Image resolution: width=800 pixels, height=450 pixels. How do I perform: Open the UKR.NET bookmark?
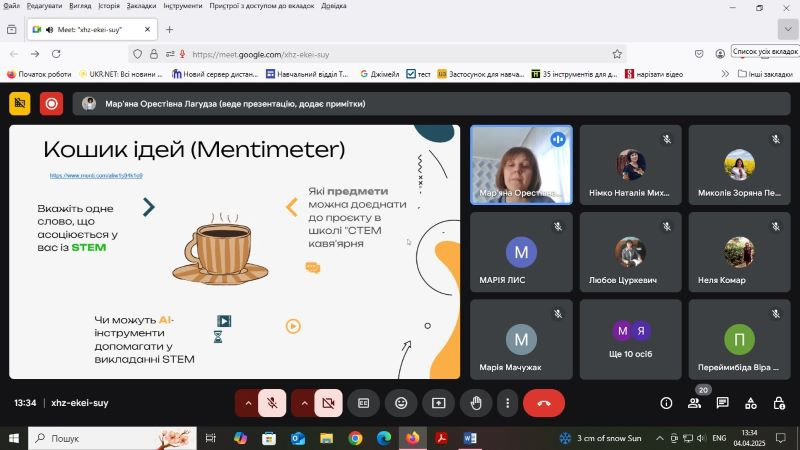click(120, 74)
